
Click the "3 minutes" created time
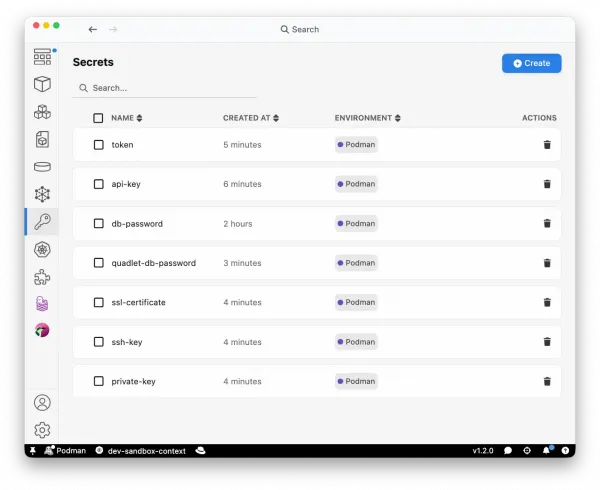(x=242, y=263)
